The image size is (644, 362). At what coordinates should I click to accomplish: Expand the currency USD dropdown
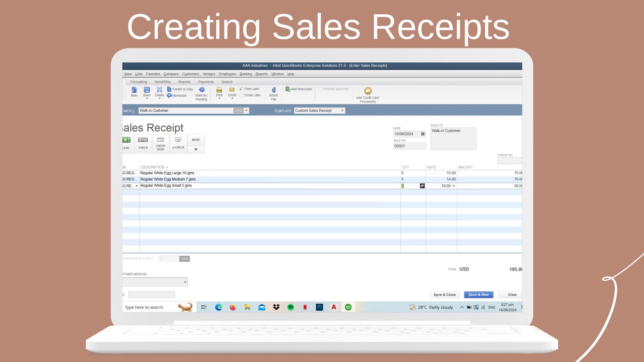click(x=247, y=110)
